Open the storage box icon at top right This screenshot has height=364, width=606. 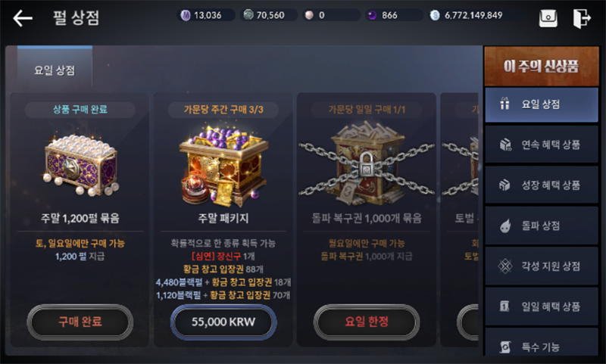point(548,18)
